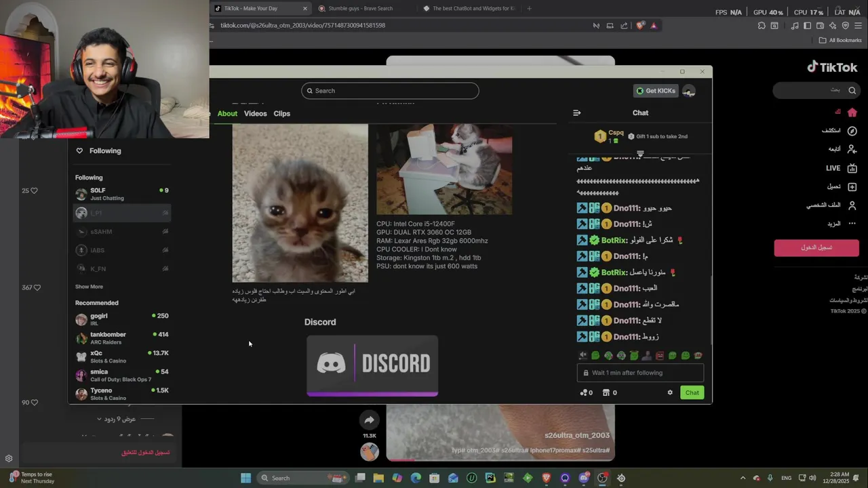
Task: Click the login to comment link
Action: [145, 453]
